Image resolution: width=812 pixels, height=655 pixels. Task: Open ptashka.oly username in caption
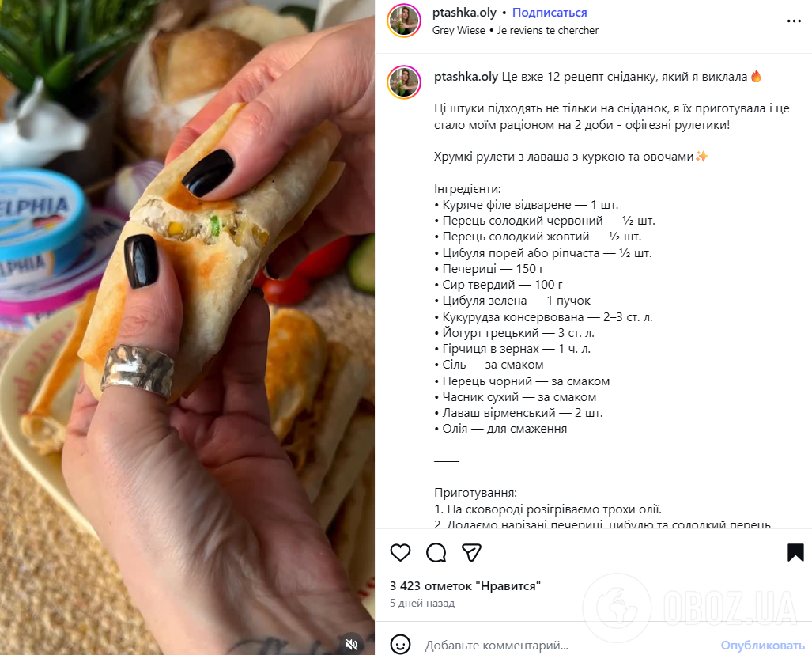[x=466, y=77]
